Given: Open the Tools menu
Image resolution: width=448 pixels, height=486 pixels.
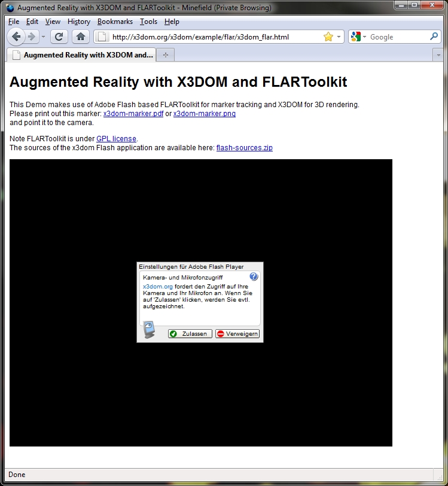Looking at the screenshot, I should tap(148, 22).
